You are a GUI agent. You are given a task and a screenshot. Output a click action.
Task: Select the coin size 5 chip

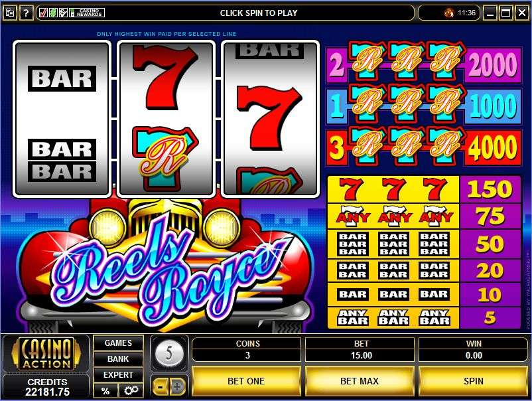click(x=169, y=354)
